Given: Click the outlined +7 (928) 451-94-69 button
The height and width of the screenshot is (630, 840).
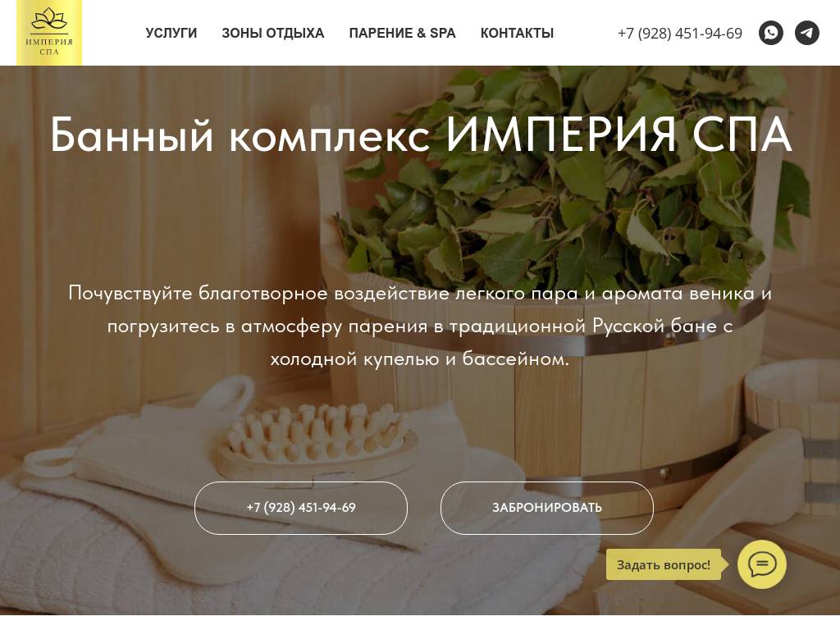Looking at the screenshot, I should click(300, 508).
